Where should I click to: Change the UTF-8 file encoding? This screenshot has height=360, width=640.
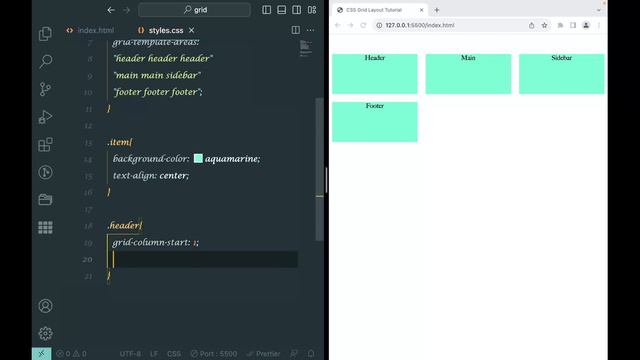pyautogui.click(x=130, y=353)
